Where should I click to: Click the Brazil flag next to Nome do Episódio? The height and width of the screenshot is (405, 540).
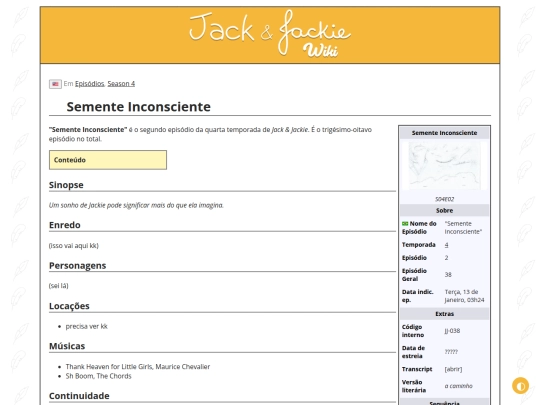point(405,224)
